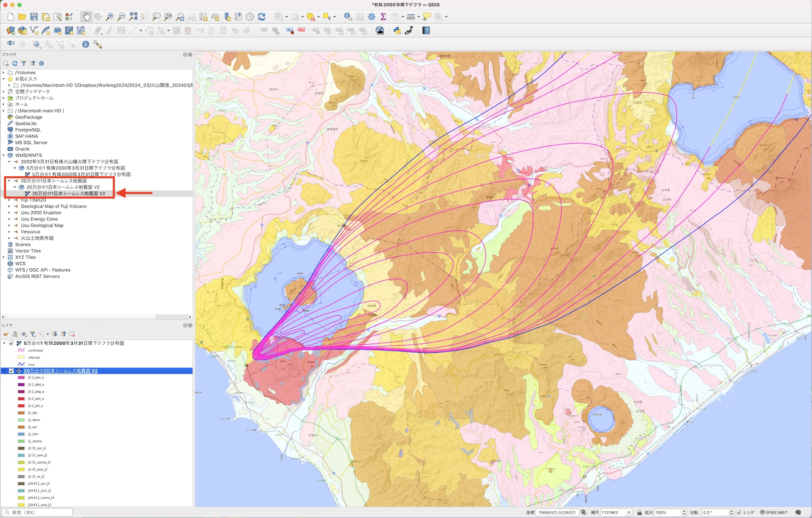Open a project with the folder icon
This screenshot has width=812, height=518.
22,17
